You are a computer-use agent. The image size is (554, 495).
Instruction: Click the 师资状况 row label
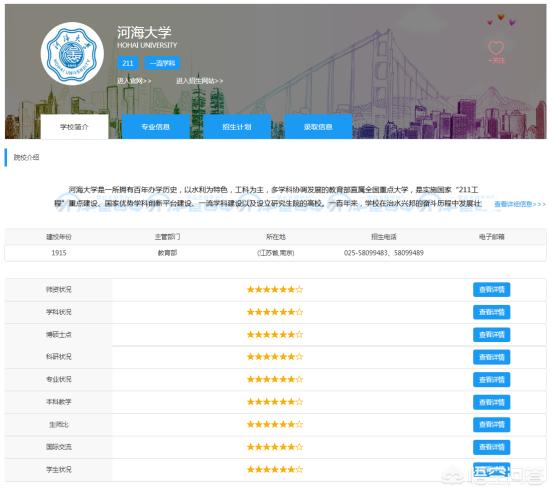click(x=59, y=290)
